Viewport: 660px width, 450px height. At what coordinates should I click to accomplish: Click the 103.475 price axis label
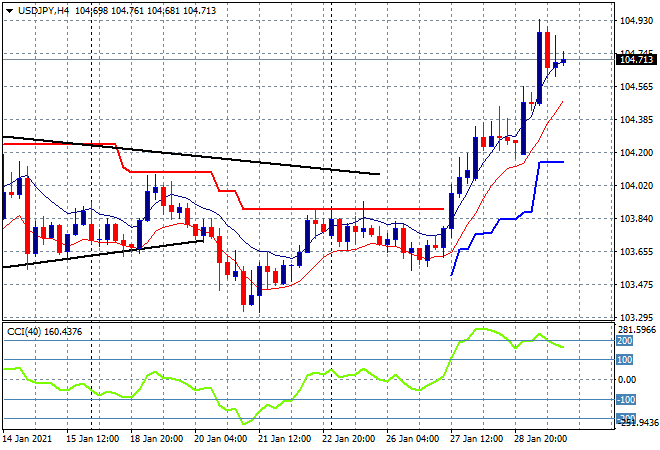(x=636, y=285)
